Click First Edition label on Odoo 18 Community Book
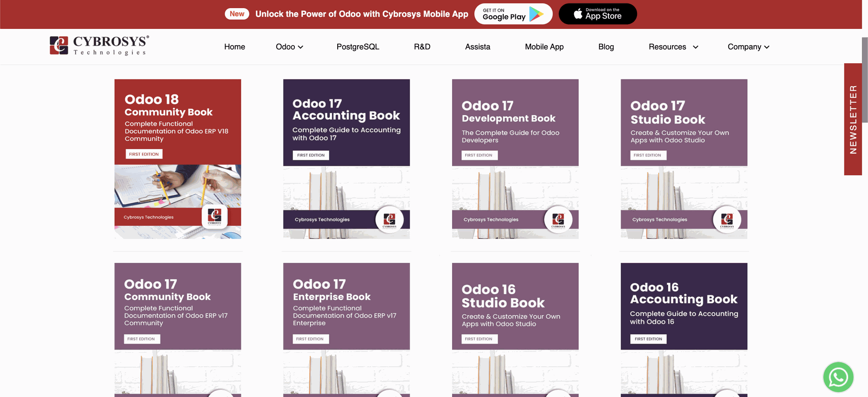 (144, 154)
